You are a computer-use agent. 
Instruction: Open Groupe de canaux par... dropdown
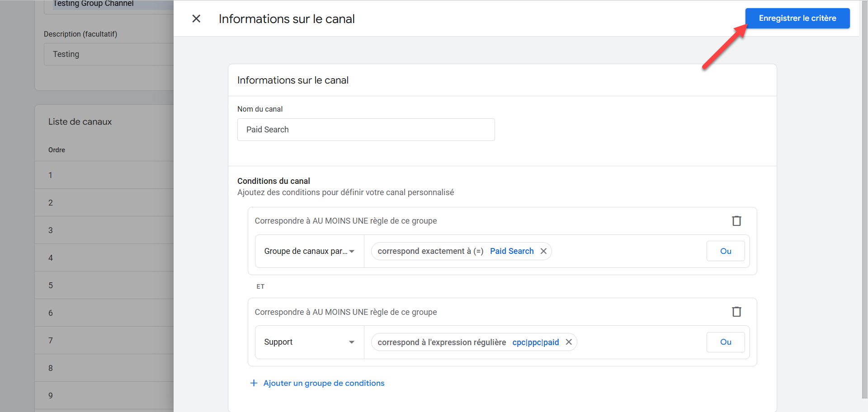coord(309,251)
